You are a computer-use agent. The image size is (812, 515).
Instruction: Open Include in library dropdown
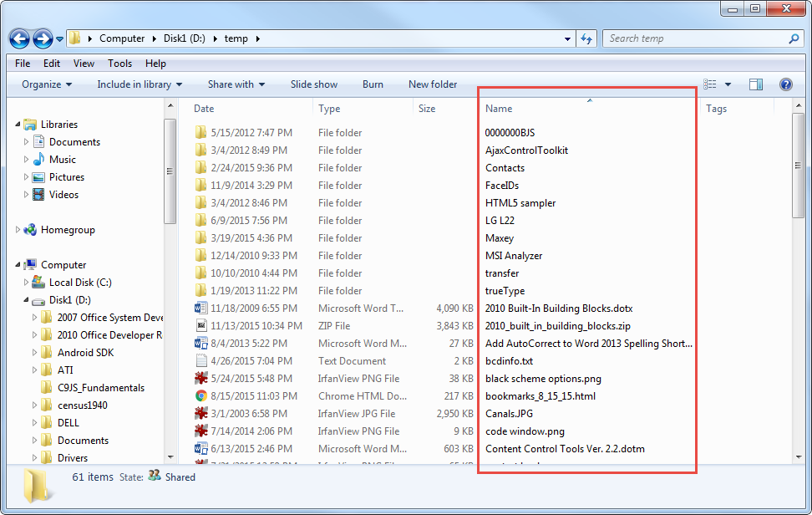pos(140,84)
